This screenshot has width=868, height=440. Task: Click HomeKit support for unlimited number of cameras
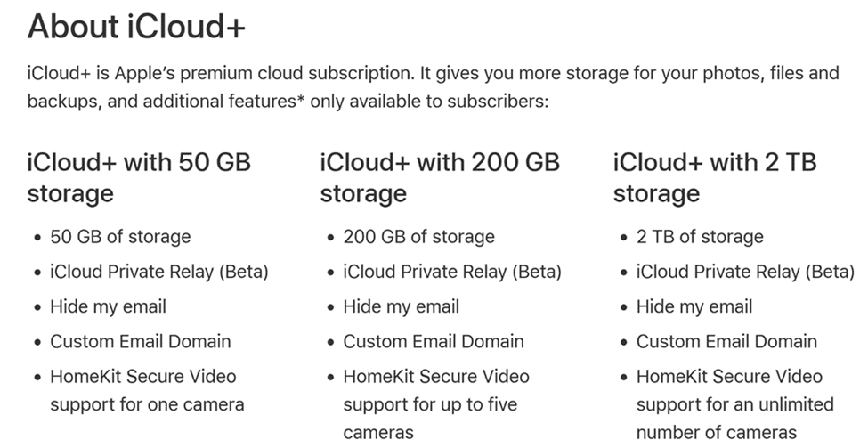(x=735, y=404)
